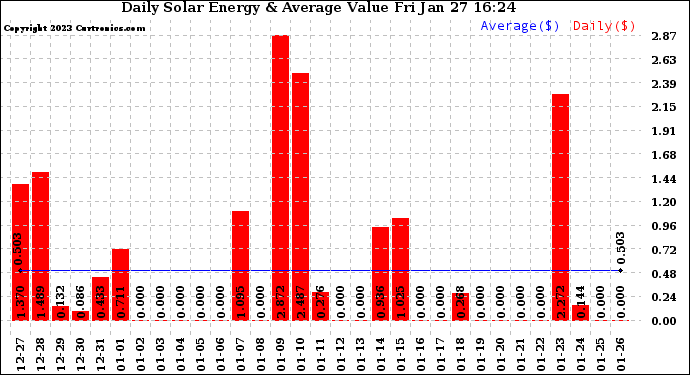Select the Daily($) legend label

pyautogui.click(x=604, y=26)
